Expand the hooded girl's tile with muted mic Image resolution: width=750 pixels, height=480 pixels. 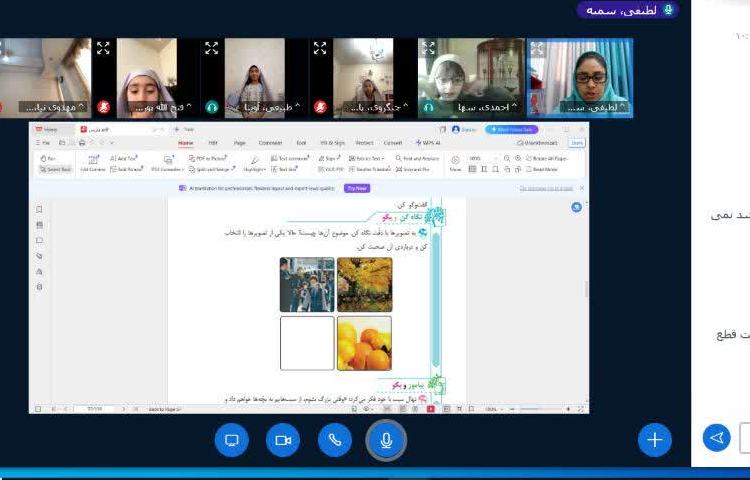click(103, 48)
